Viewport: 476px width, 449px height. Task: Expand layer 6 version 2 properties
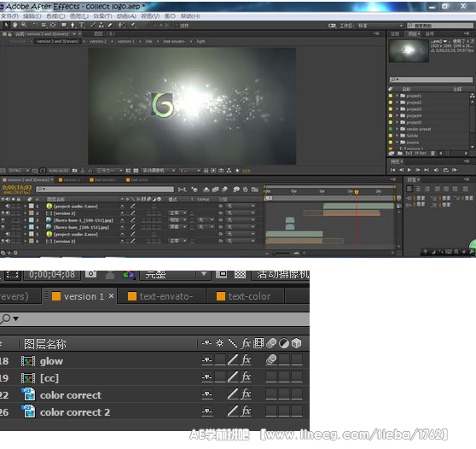[x=26, y=242]
